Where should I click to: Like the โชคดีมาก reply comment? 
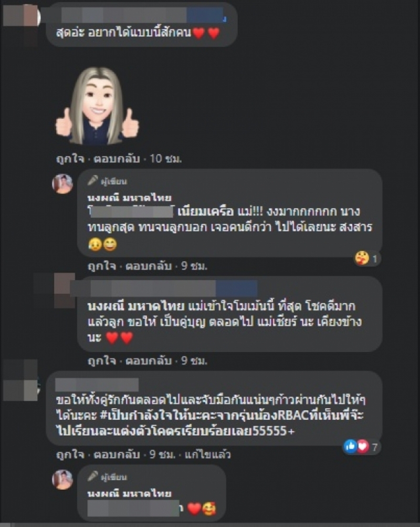tap(102, 361)
